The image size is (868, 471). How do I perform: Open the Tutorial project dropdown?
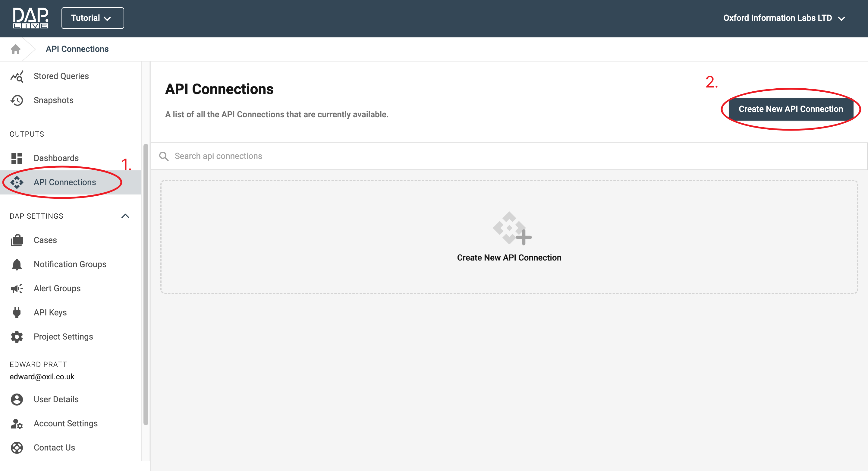pyautogui.click(x=92, y=18)
